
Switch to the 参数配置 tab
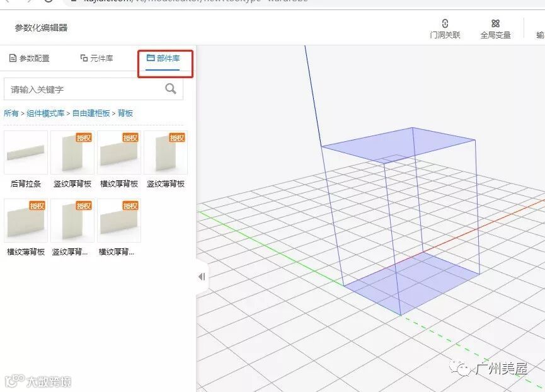[29, 58]
